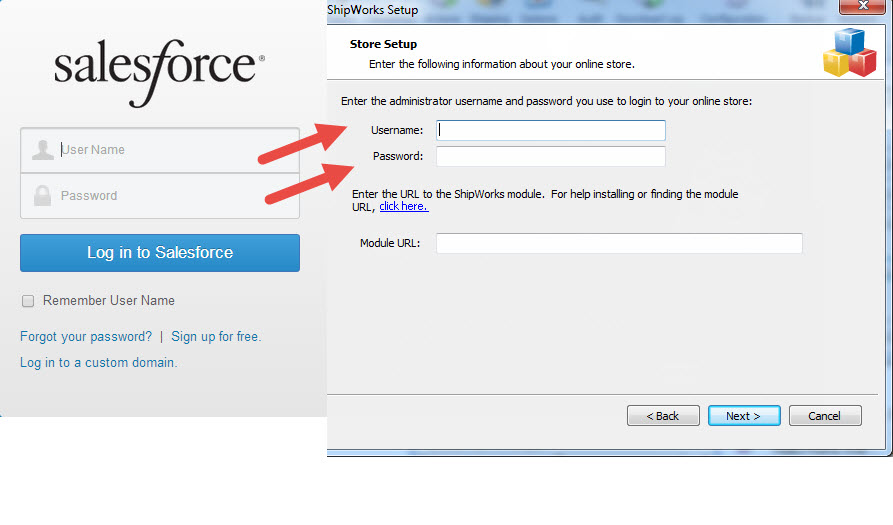
Task: Click the 'Username:' label
Action: tap(397, 130)
